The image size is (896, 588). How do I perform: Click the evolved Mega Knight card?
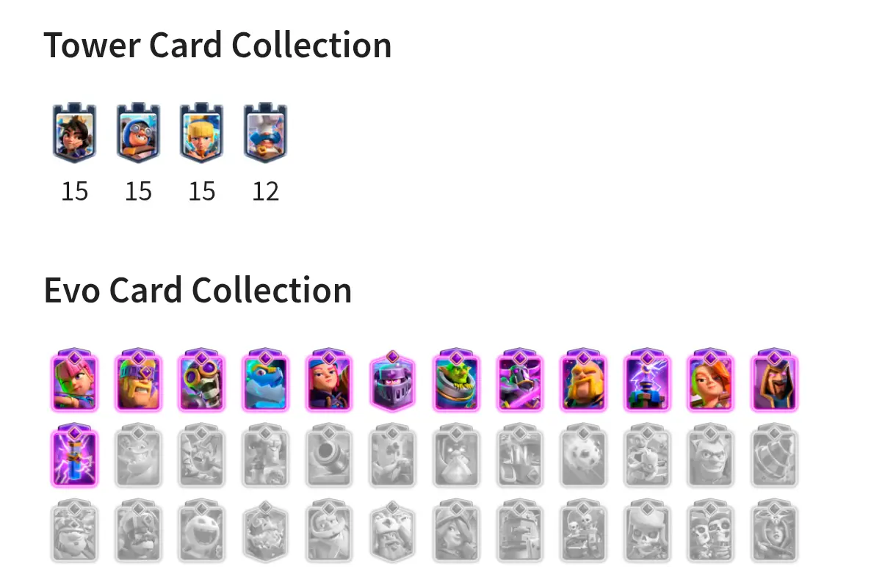tap(392, 380)
